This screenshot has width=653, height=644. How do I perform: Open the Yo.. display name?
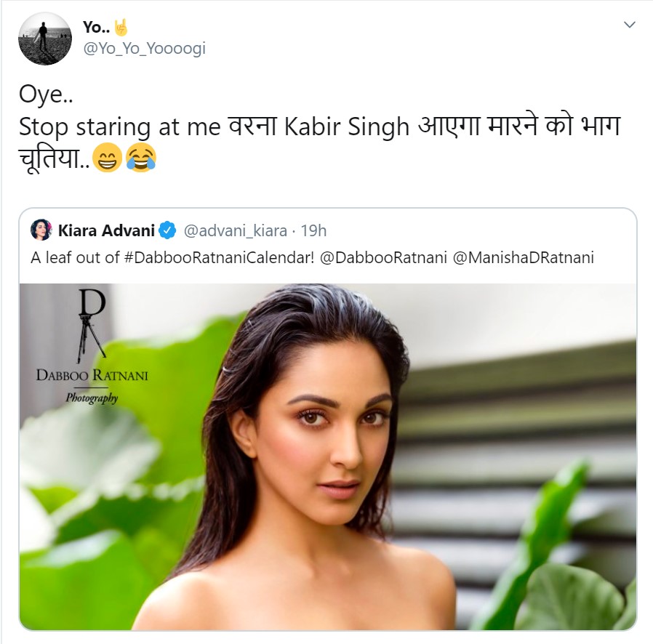[96, 27]
